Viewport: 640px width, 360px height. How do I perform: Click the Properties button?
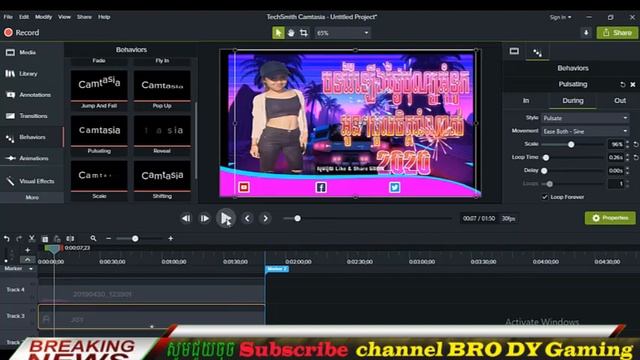tap(610, 218)
